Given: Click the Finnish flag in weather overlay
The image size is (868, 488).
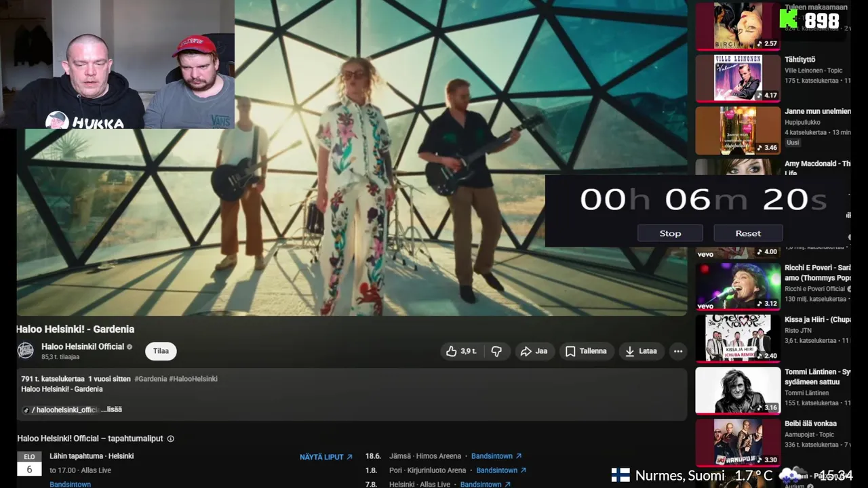Looking at the screenshot, I should pyautogui.click(x=620, y=475).
